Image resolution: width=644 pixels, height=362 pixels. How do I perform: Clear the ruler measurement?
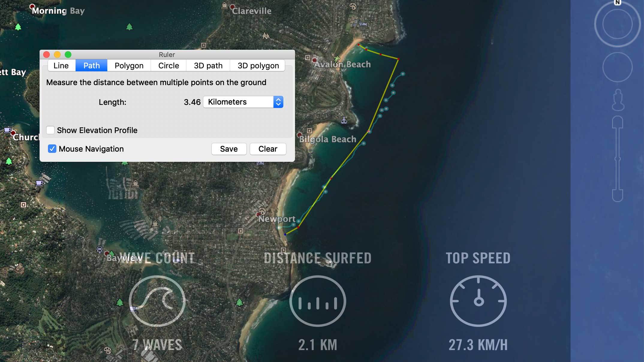[268, 149]
